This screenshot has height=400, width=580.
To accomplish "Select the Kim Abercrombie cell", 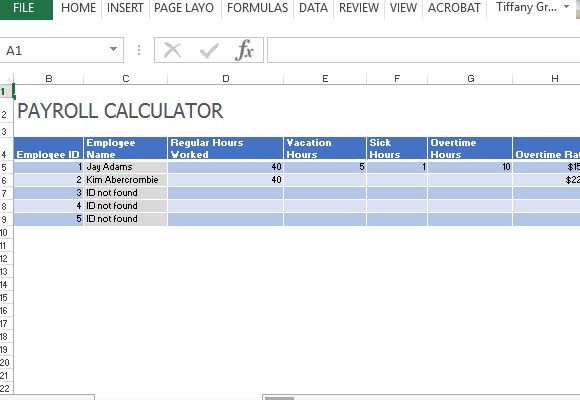I will (126, 180).
